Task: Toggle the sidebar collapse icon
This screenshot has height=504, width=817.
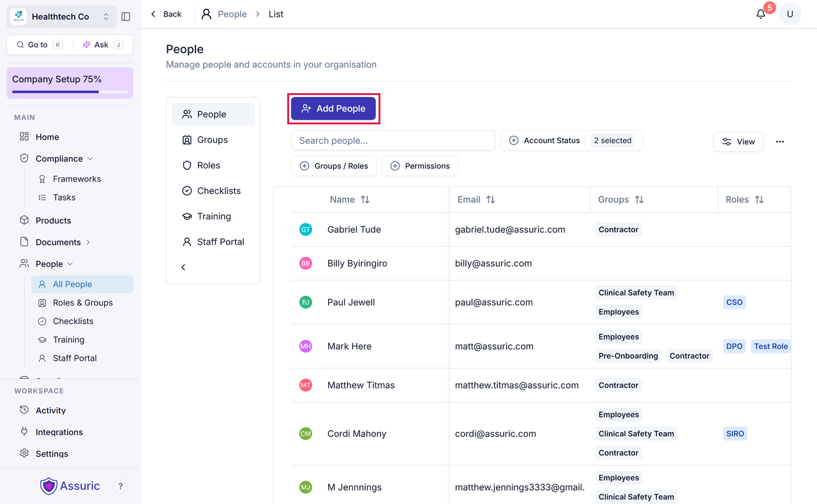Action: (126, 17)
